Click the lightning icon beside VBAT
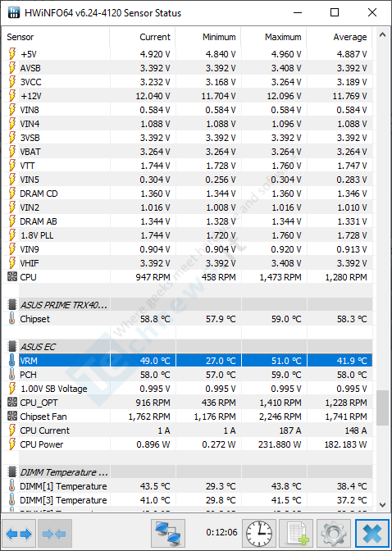The height and width of the screenshot is (551, 392). pos(12,152)
